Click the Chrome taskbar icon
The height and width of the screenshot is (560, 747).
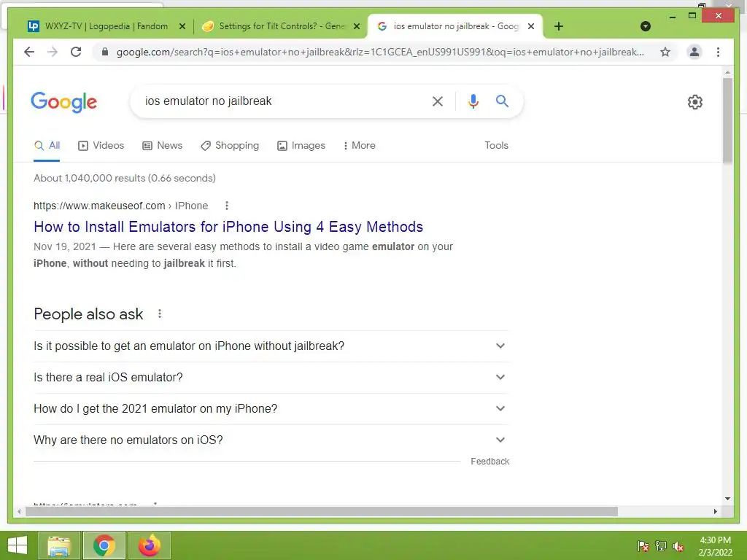pyautogui.click(x=104, y=545)
